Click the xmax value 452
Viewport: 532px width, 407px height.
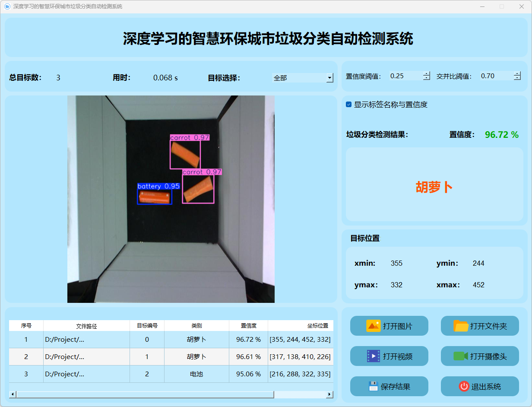click(x=478, y=285)
